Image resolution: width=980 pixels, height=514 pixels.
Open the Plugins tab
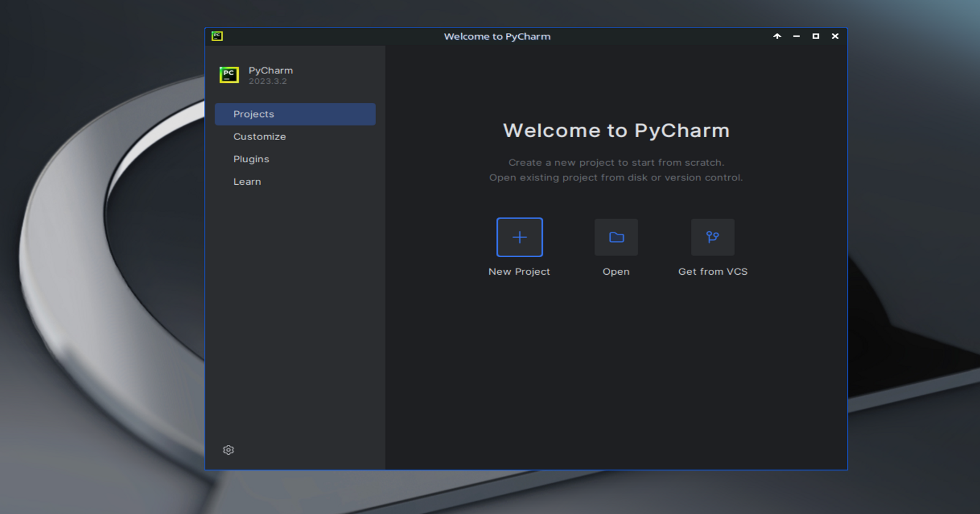tap(295, 159)
